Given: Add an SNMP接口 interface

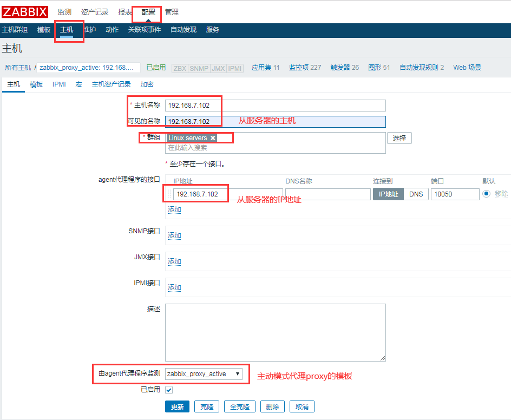Looking at the screenshot, I should (x=174, y=235).
